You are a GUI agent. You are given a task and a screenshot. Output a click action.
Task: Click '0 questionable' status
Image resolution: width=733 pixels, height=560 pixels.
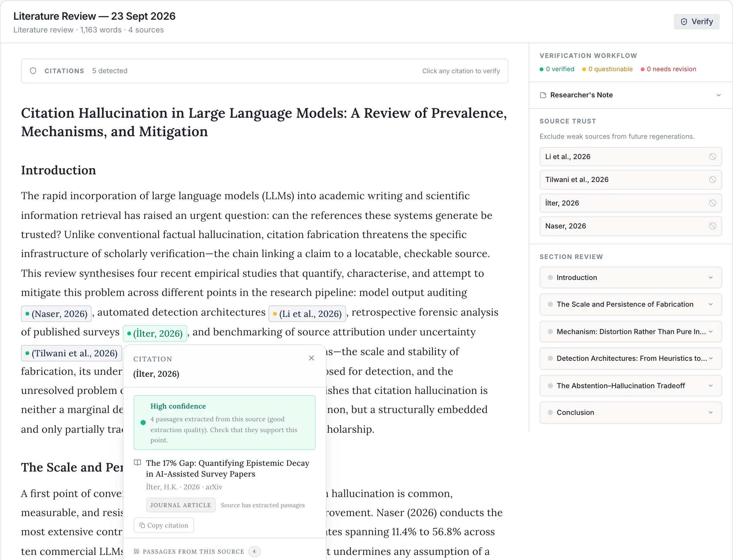point(607,69)
